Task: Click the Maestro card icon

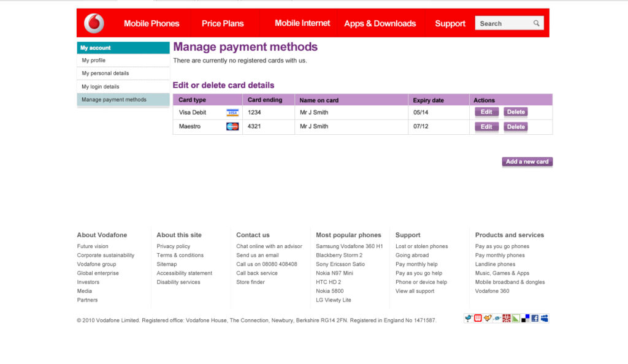Action: (x=233, y=127)
